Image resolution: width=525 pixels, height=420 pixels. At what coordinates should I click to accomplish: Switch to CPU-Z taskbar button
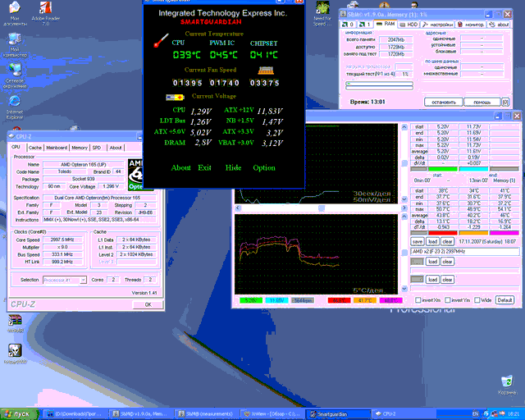point(402,414)
